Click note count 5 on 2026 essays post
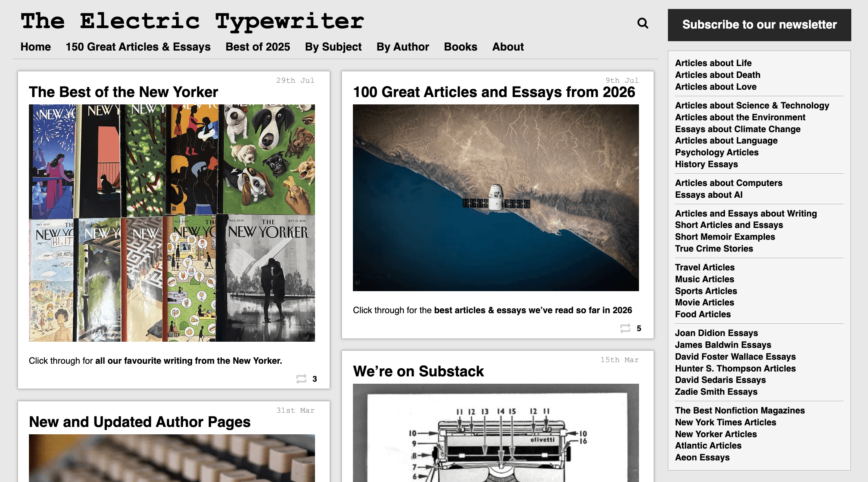 tap(639, 329)
